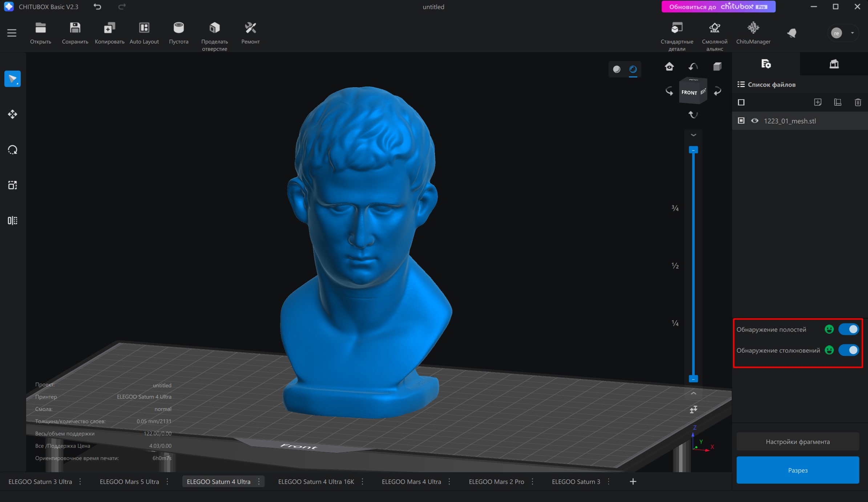The width and height of the screenshot is (868, 502).
Task: Open ELEGOO Saturn 4 Ultra tab options
Action: click(x=259, y=482)
